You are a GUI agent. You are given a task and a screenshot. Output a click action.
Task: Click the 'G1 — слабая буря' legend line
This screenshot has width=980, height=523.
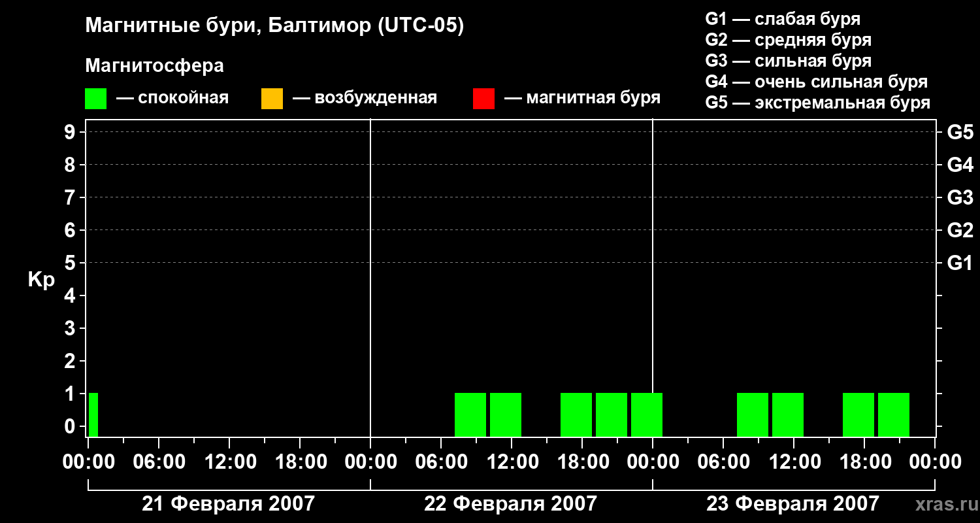pyautogui.click(x=783, y=19)
